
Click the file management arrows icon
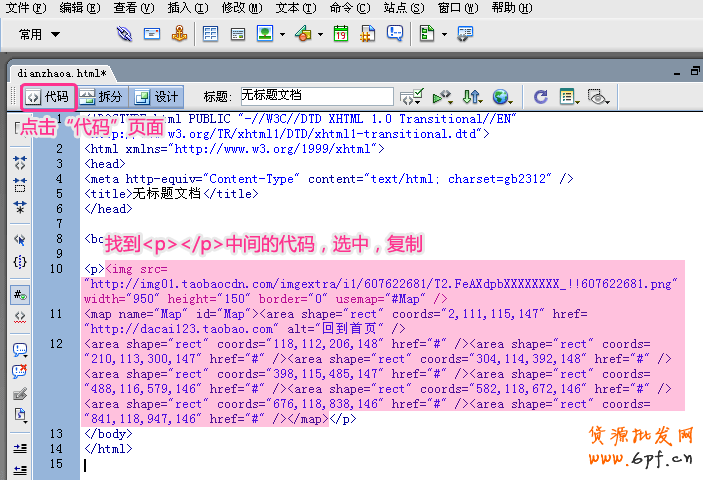[x=472, y=97]
